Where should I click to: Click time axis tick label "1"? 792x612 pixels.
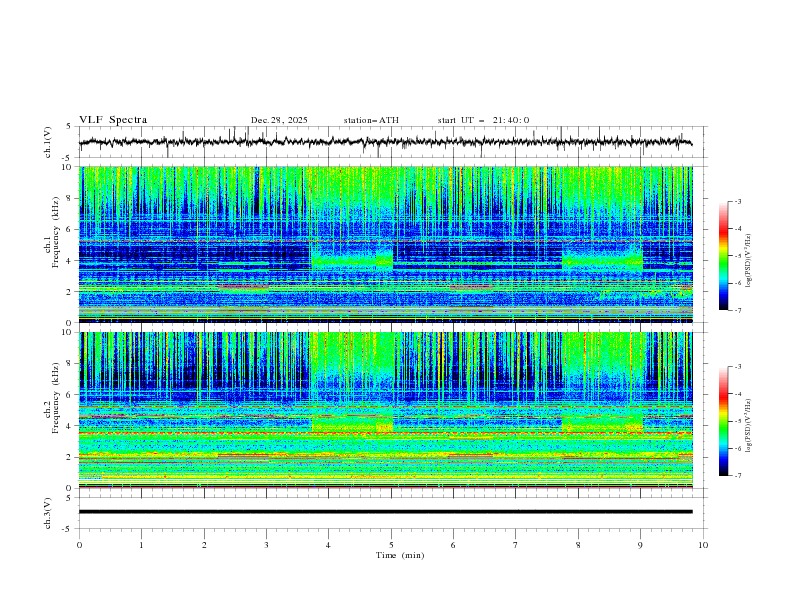tap(141, 545)
